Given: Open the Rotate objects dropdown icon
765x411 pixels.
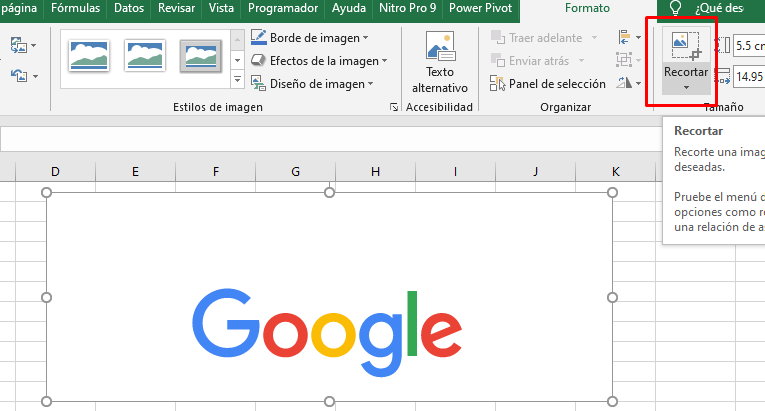Looking at the screenshot, I should (629, 83).
